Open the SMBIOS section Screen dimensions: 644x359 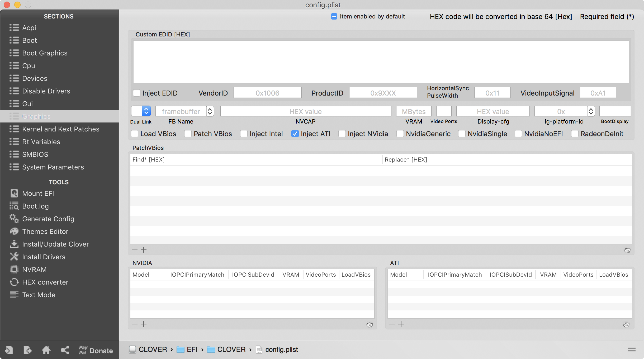pyautogui.click(x=35, y=154)
